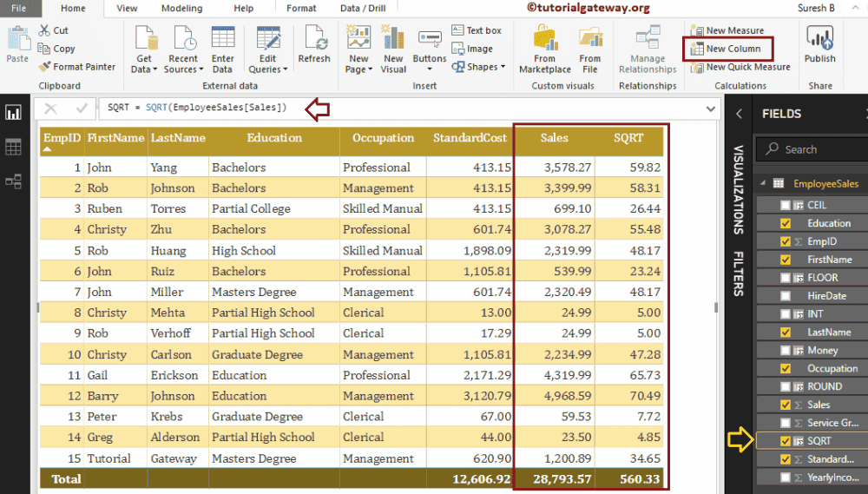Uncheck the Education field checkbox
This screenshot has height=494, width=868.
(x=786, y=223)
